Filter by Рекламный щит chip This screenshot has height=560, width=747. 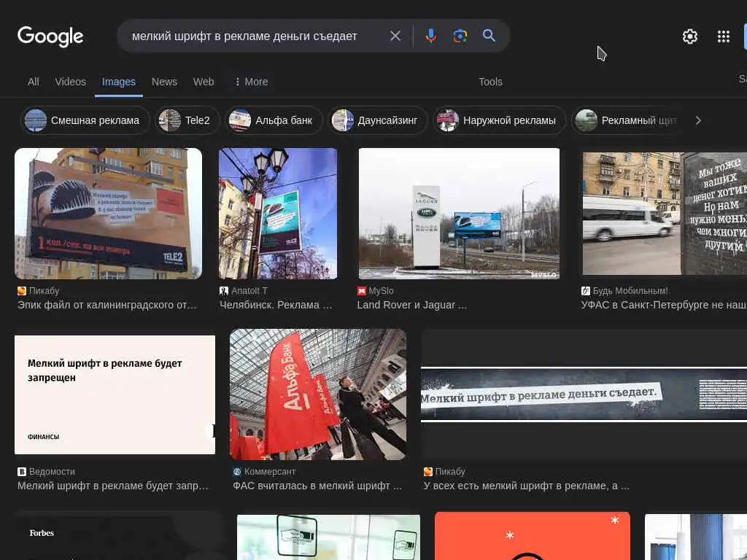pyautogui.click(x=628, y=120)
